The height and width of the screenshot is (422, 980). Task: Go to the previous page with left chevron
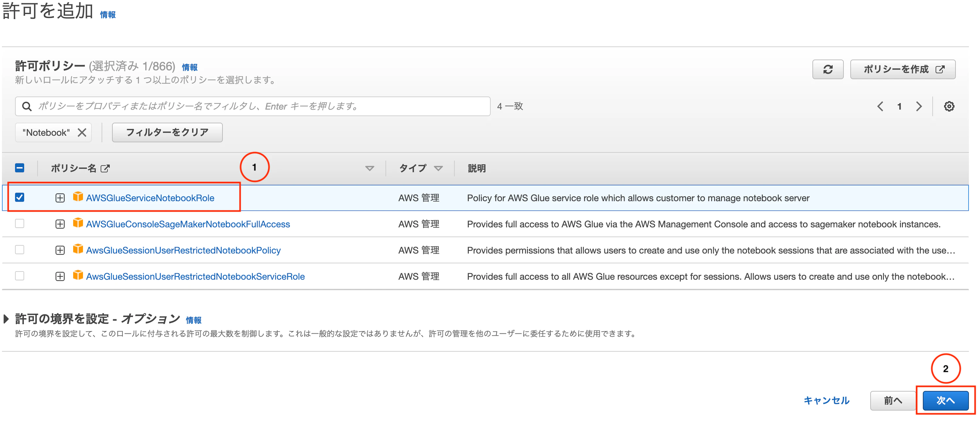click(880, 106)
